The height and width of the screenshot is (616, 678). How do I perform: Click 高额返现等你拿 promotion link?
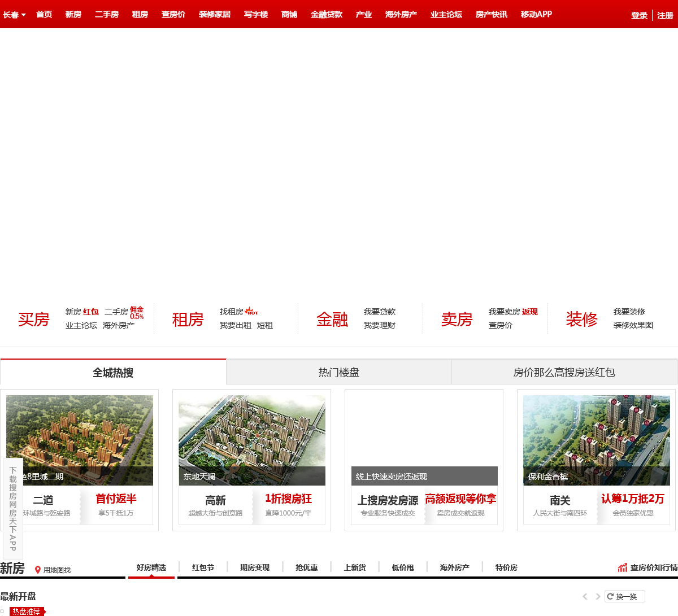tap(460, 499)
